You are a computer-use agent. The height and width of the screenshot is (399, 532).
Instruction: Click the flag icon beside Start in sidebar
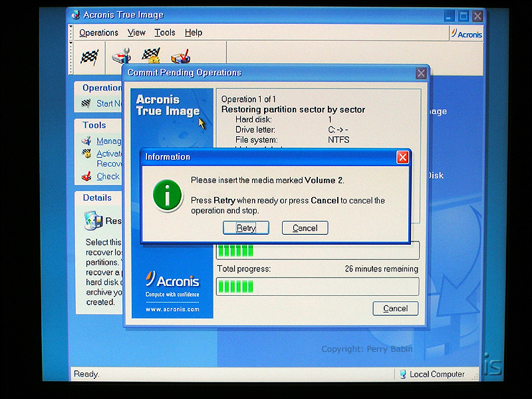click(x=86, y=103)
